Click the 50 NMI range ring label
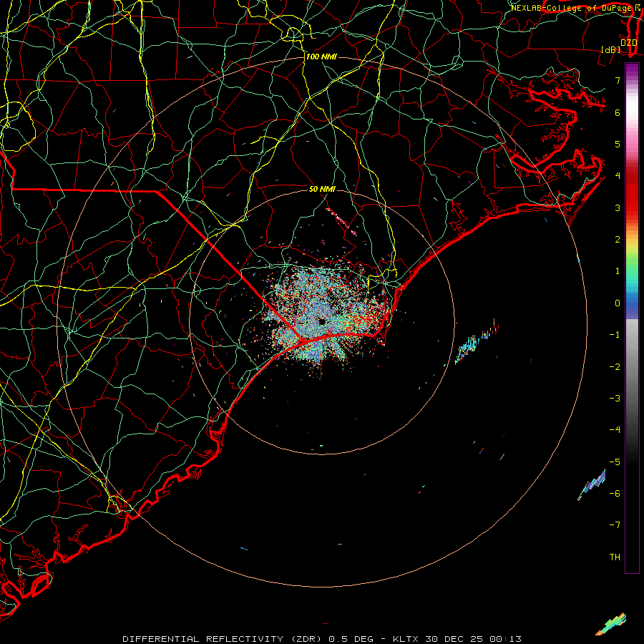The height and width of the screenshot is (644, 644). [x=322, y=189]
